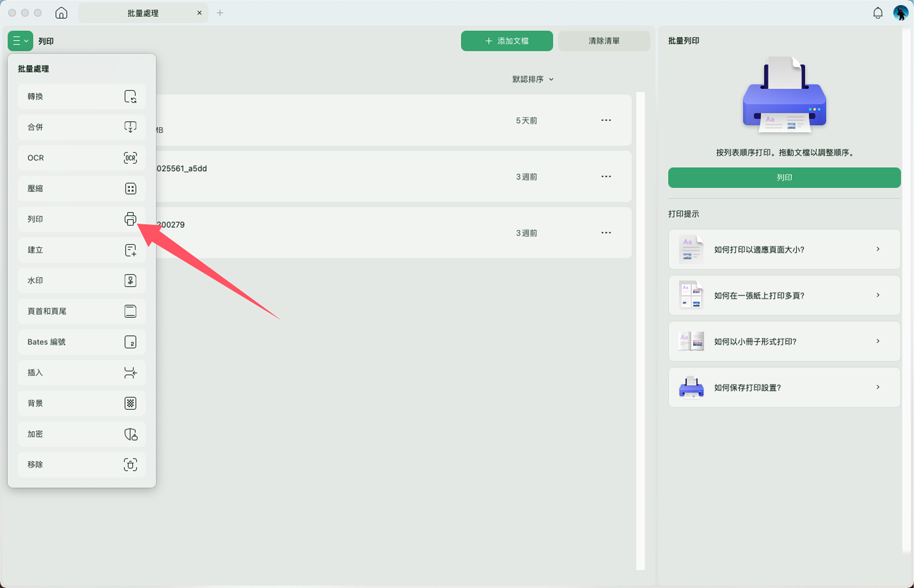Click the Insert (插入) icon
Screen dimensions: 914x588
130,372
